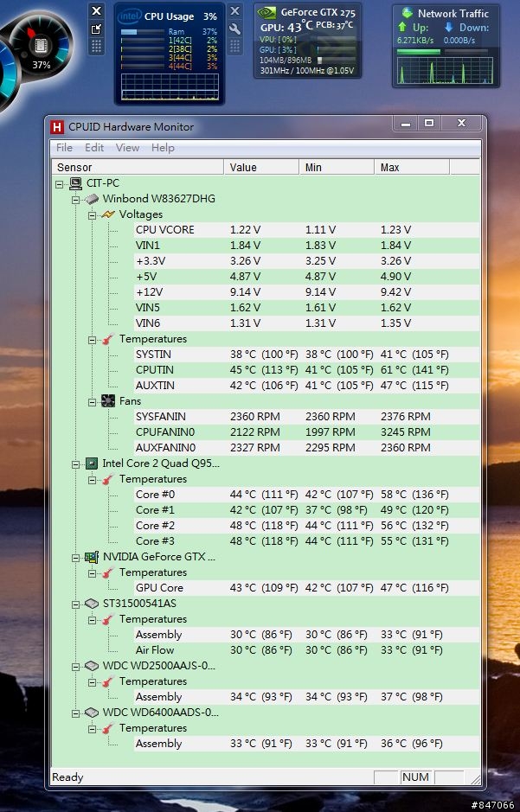
Task: Click the Max column header
Action: (x=412, y=167)
